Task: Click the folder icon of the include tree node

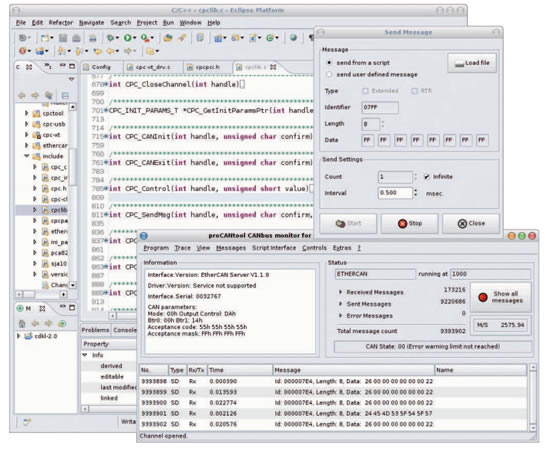Action: coord(36,156)
